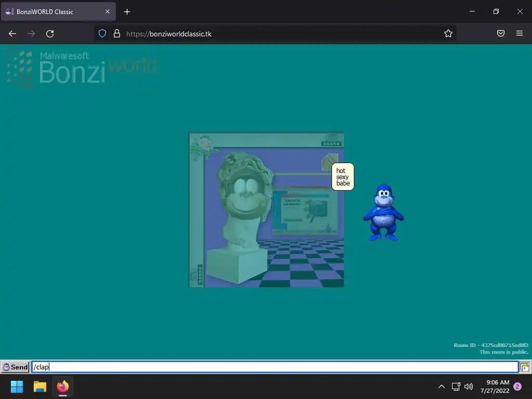Screen dimensions: 532x399
Task: Go back with the browser back arrow
Action: pyautogui.click(x=12, y=34)
